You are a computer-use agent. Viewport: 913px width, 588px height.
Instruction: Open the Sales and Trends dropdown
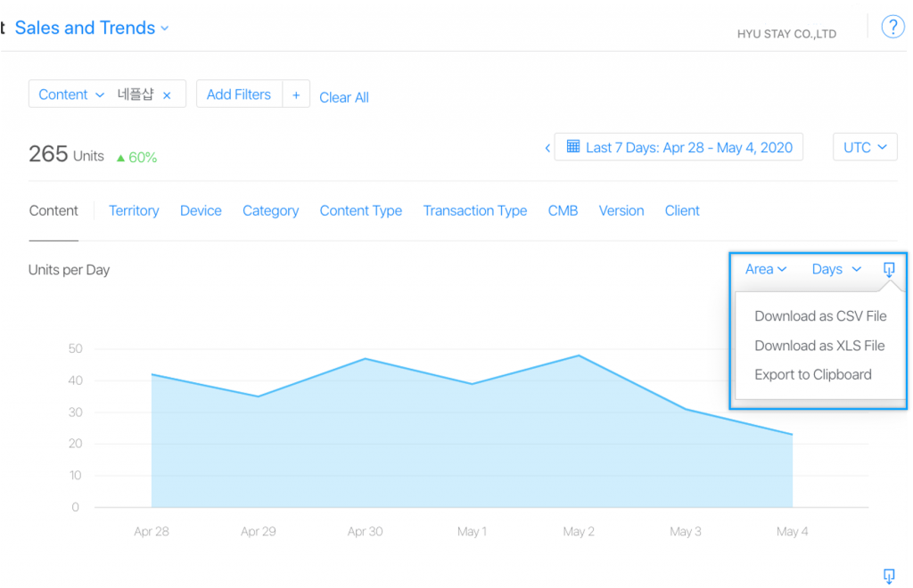pyautogui.click(x=93, y=28)
